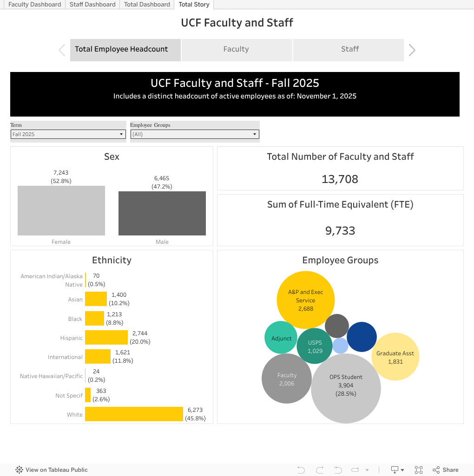Switch to the Staff Dashboard tab
Viewport: 474px width, 476px height.
click(x=92, y=5)
